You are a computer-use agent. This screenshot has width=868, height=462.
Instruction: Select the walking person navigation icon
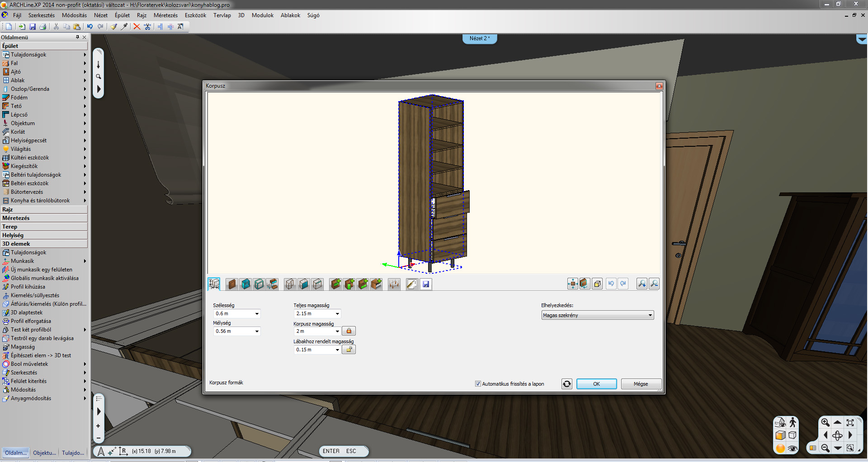click(x=793, y=422)
